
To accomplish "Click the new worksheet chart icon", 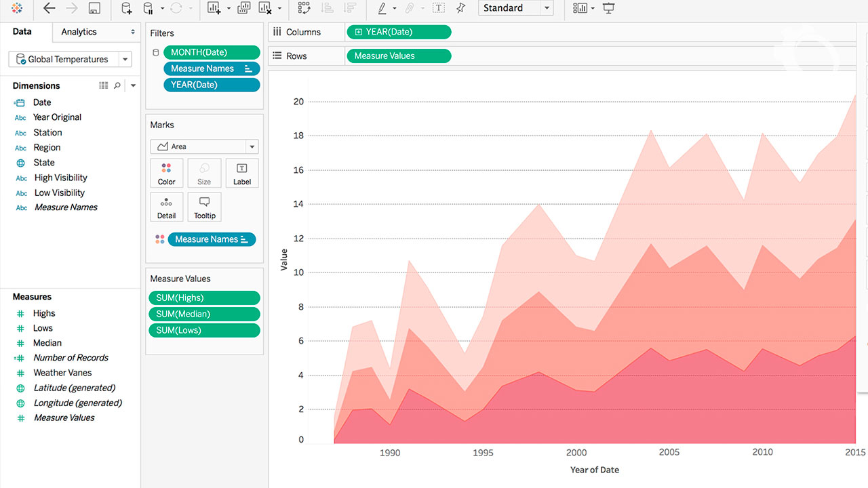I will point(214,8).
